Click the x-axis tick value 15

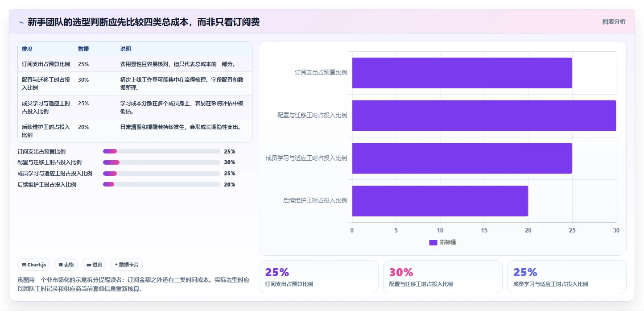tap(484, 231)
